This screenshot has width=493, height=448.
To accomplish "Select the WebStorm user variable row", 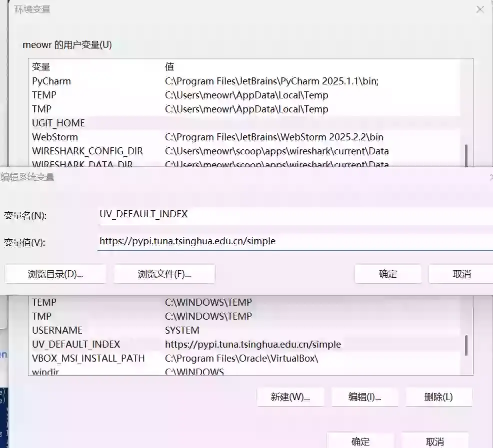I will point(55,137).
